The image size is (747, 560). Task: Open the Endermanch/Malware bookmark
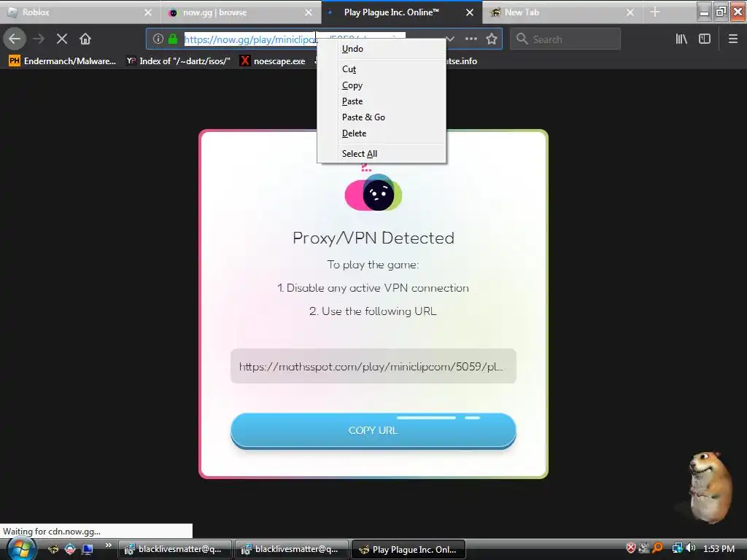coord(63,61)
